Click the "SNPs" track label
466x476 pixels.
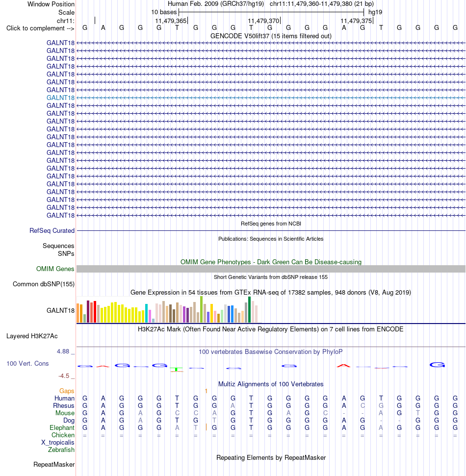66,254
